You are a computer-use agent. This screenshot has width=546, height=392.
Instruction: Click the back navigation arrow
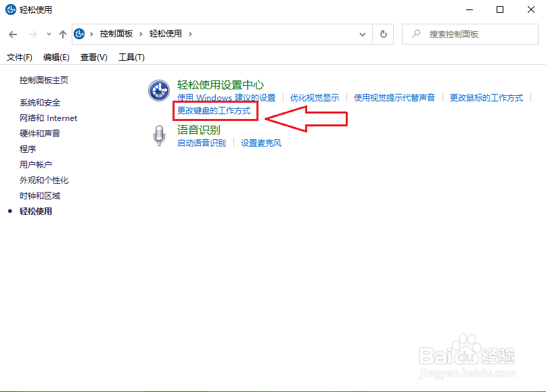pos(13,34)
